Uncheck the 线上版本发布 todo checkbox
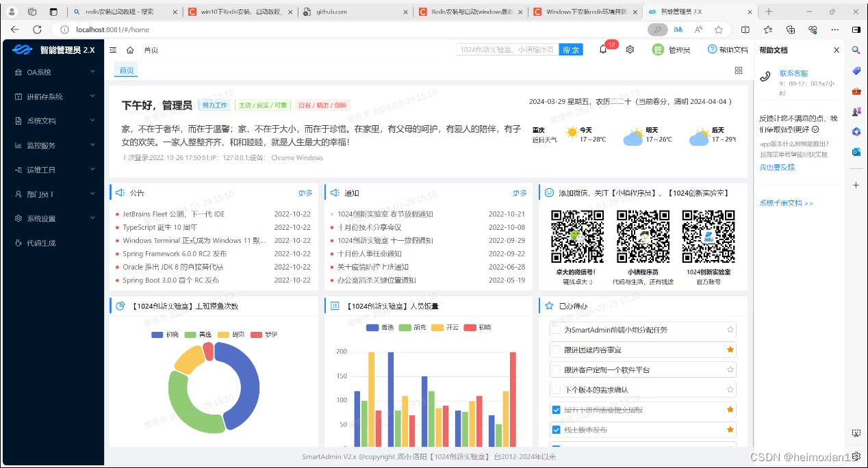The width and height of the screenshot is (868, 468). 556,430
